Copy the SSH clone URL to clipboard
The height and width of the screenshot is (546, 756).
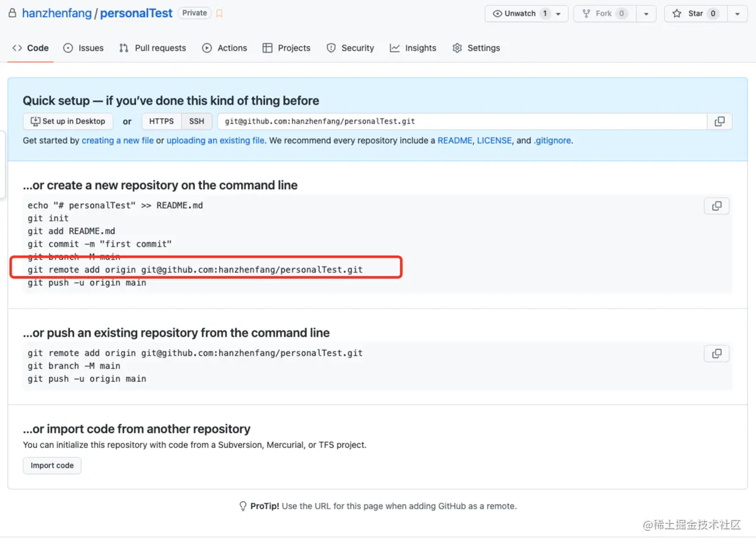pyautogui.click(x=719, y=121)
